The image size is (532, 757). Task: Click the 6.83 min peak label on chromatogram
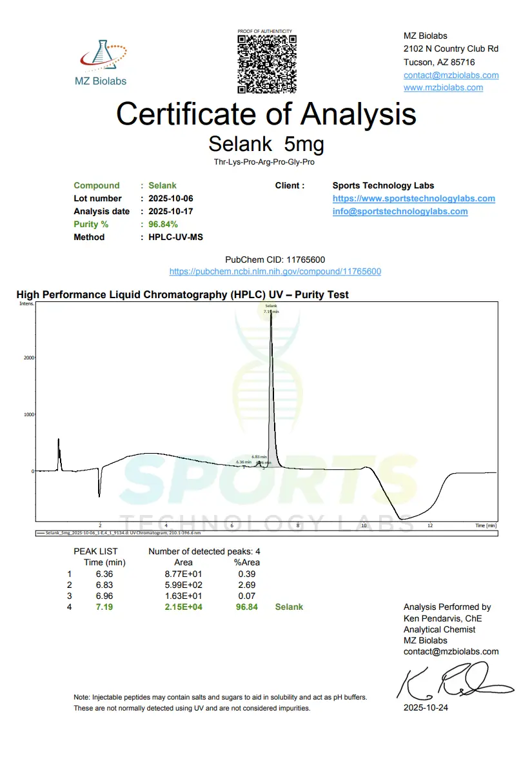tap(259, 456)
